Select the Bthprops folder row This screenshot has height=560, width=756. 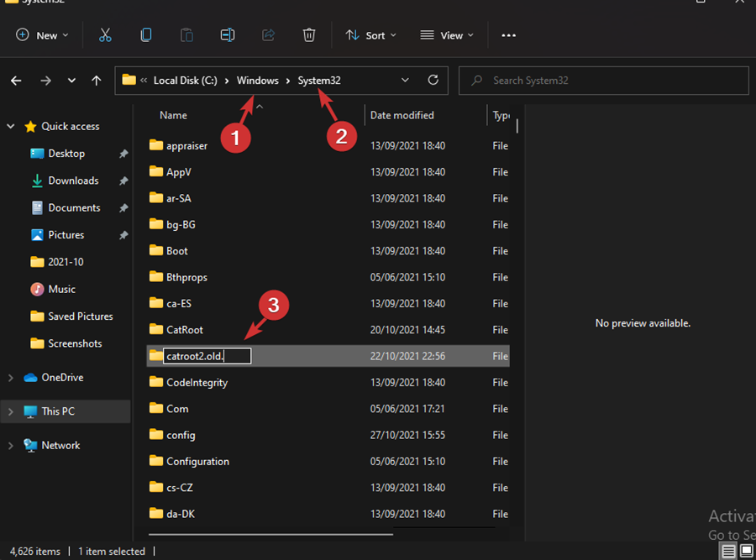tap(328, 277)
